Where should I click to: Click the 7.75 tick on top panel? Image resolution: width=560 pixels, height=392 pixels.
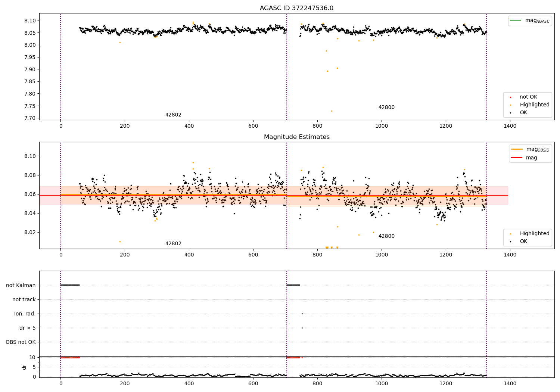[x=30, y=106]
